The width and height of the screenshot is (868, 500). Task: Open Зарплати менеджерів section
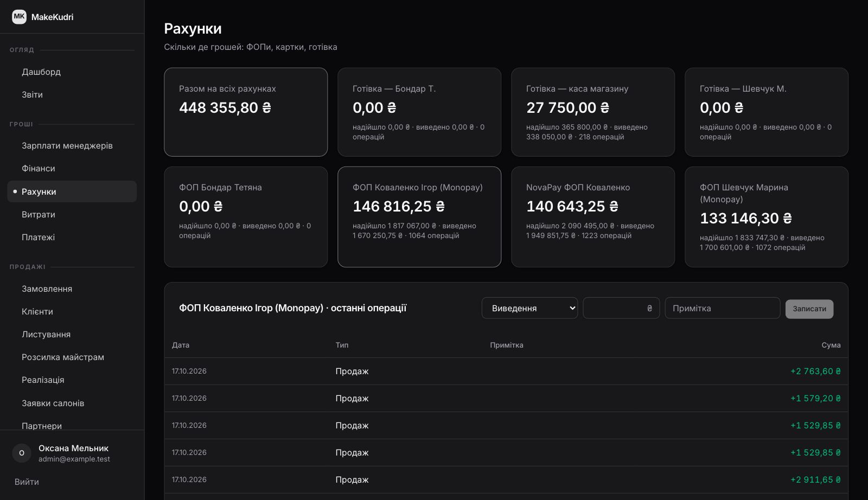[72, 145]
